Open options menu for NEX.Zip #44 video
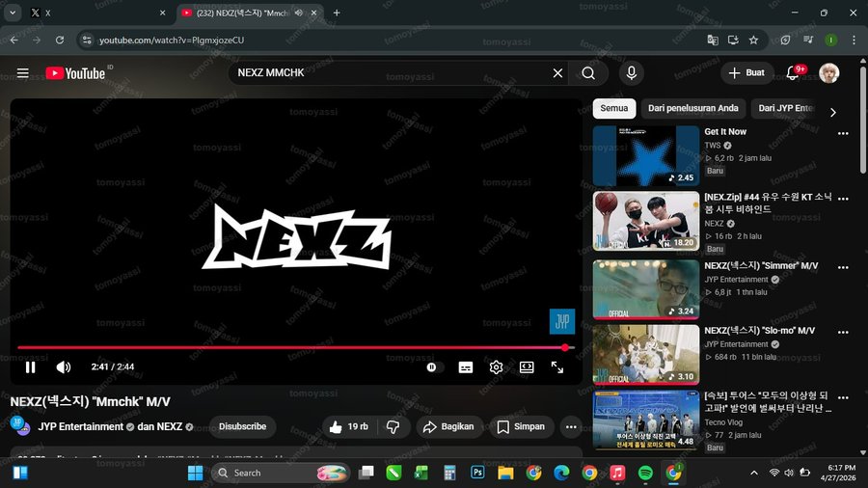Screen dimensions: 868x488 click(843, 198)
